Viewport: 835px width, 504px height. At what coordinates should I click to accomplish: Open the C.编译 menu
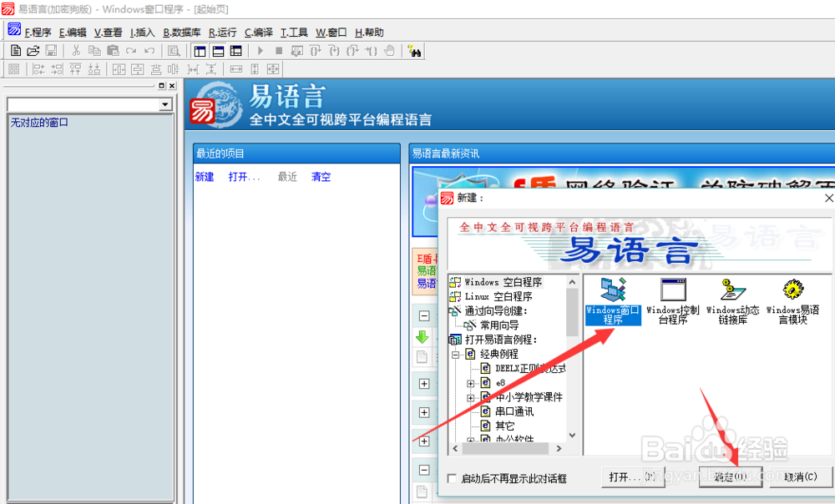(258, 33)
